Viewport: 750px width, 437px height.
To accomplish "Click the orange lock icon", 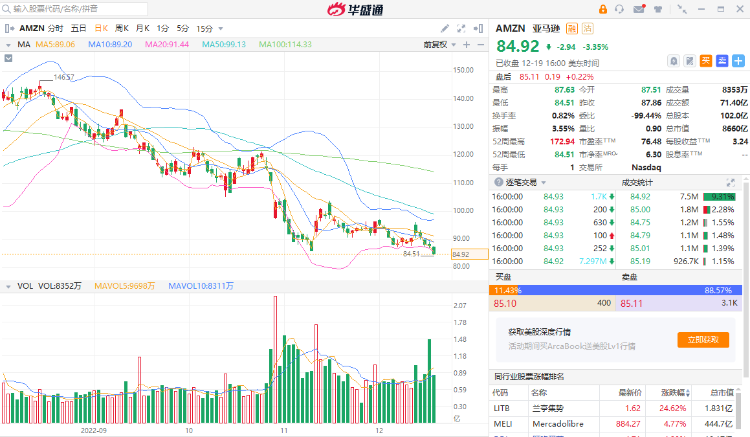I will [603, 9].
